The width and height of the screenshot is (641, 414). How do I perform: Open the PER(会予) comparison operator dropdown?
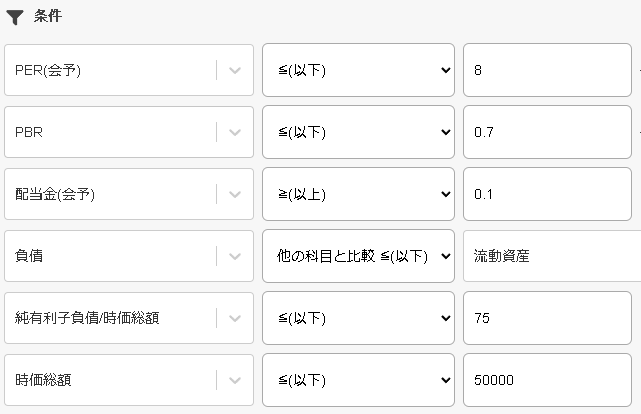coord(358,70)
